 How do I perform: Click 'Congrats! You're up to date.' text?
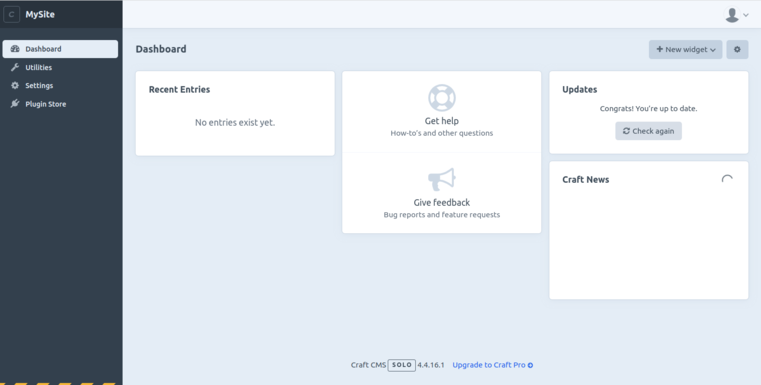(648, 109)
